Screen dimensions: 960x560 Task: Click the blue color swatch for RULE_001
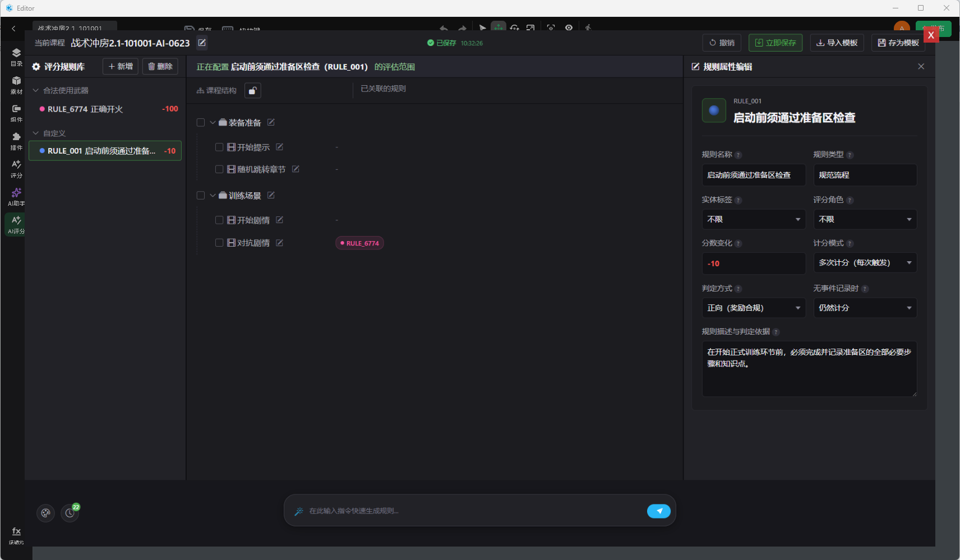click(x=714, y=110)
